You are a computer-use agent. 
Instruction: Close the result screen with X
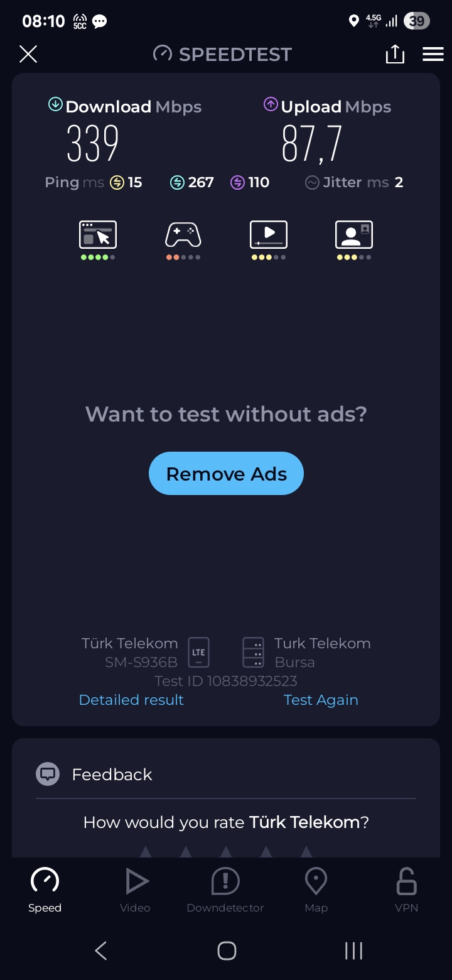click(28, 54)
